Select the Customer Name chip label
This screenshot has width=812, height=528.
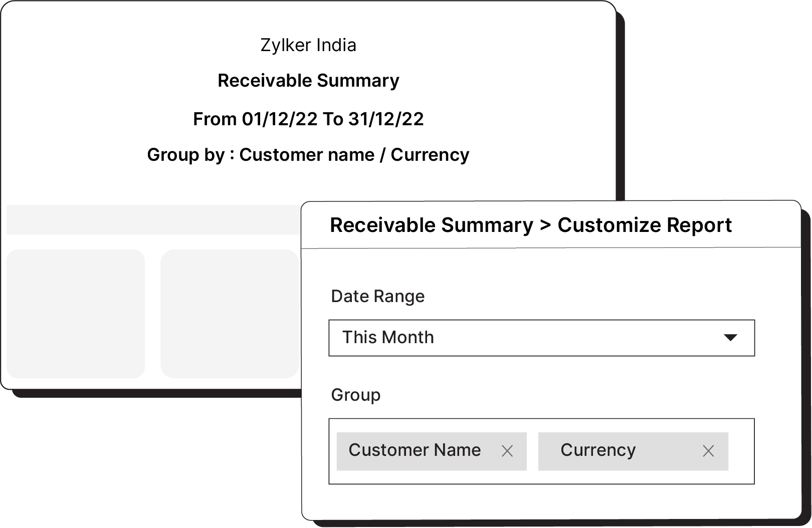coord(415,450)
